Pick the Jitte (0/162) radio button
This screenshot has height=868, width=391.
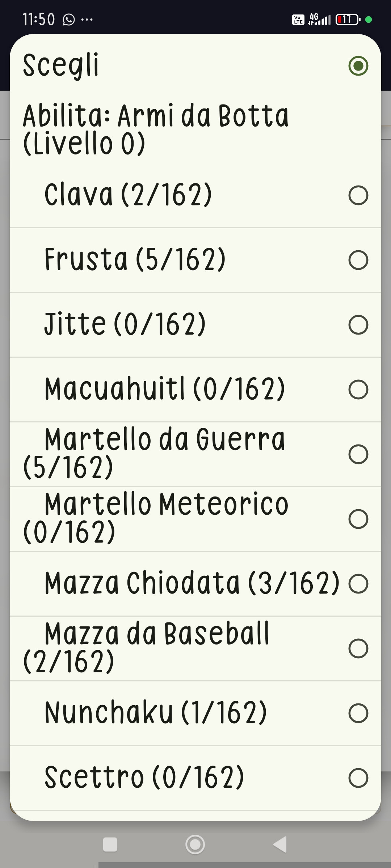point(358,325)
